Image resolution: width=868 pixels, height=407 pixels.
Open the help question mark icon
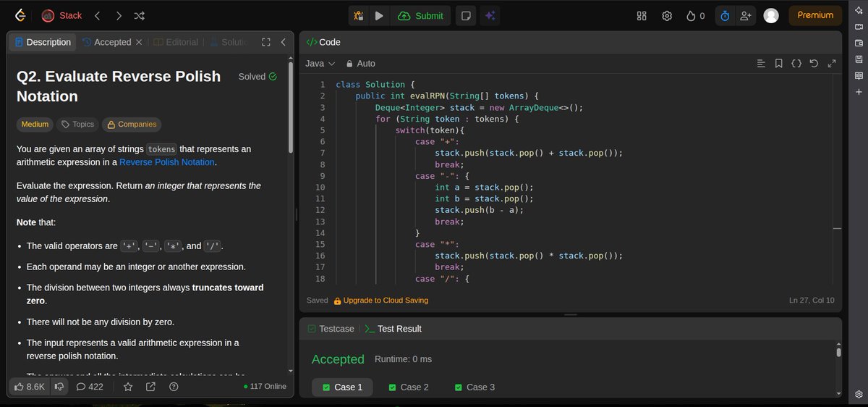174,387
